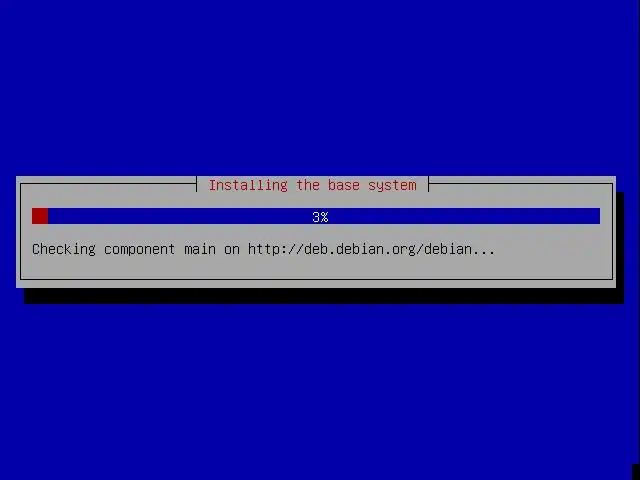Click the word "Installing" in the dialog title

(x=248, y=185)
